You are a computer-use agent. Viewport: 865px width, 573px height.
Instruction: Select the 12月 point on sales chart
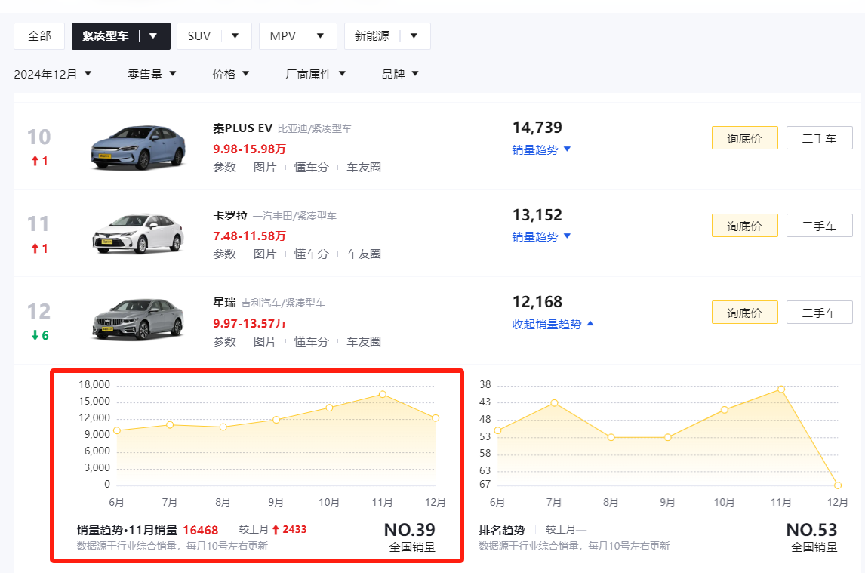click(x=436, y=418)
